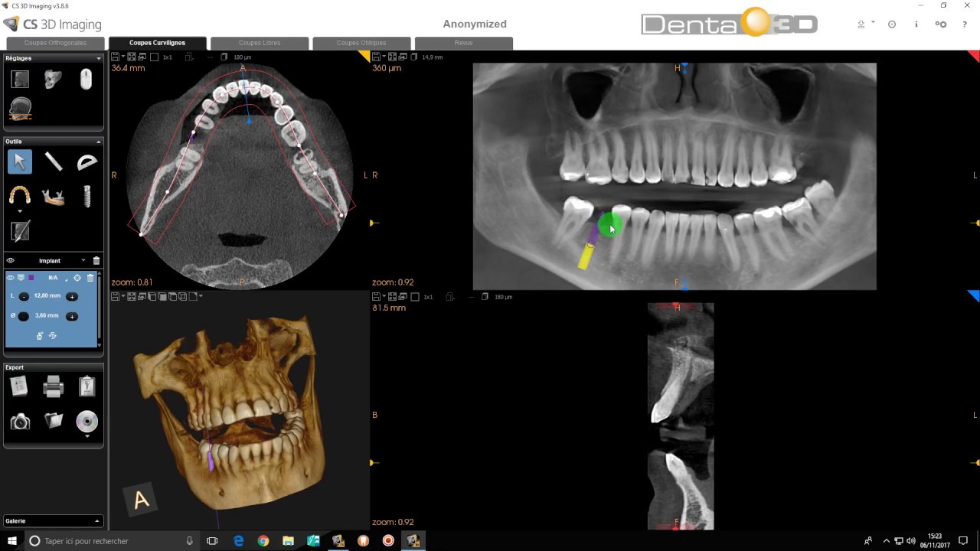Click the panoramic view fullscreen icon
This screenshot has height=551, width=980.
[392, 57]
